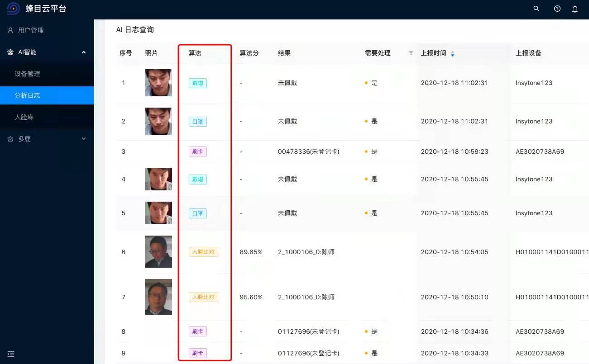The width and height of the screenshot is (589, 364).
Task: Click the help question mark icon
Action: coord(557,9)
